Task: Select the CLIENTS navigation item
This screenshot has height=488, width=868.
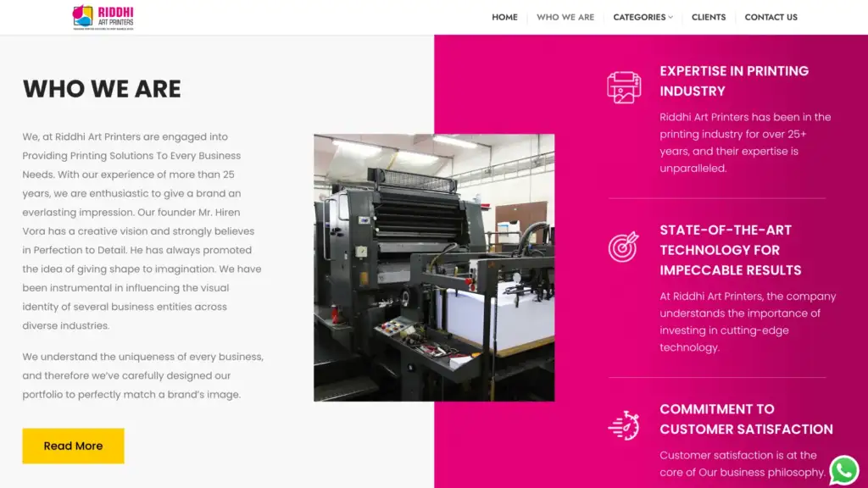Action: (x=709, y=16)
